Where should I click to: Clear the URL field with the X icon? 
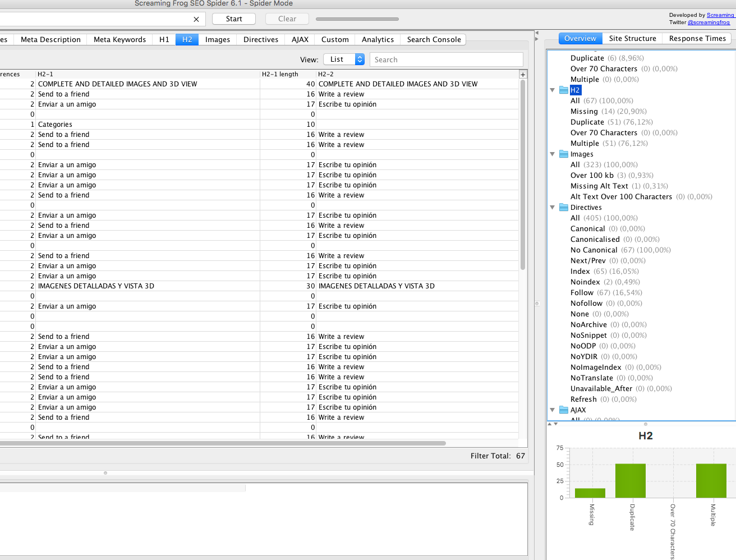point(196,19)
